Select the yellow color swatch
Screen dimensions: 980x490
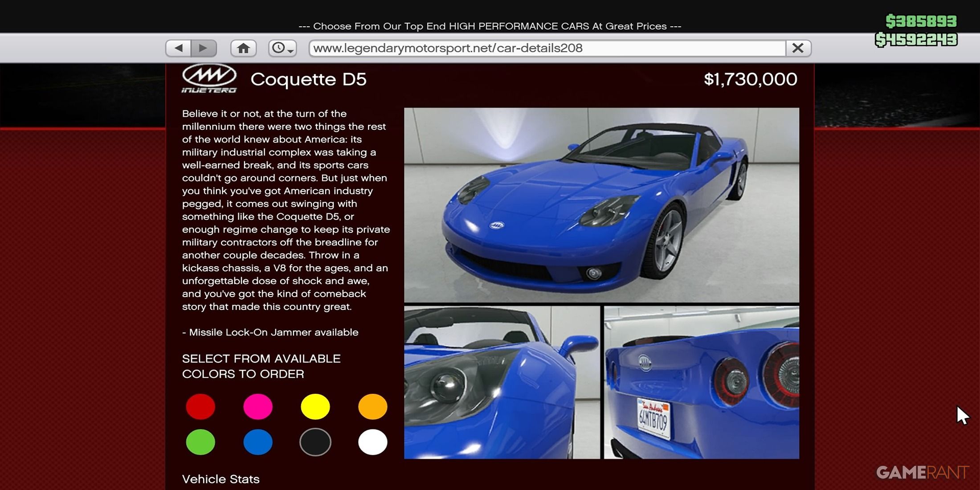point(315,406)
